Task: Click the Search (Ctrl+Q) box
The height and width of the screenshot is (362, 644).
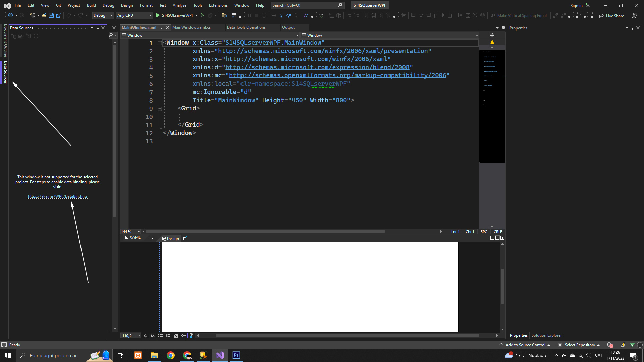Action: point(304,5)
